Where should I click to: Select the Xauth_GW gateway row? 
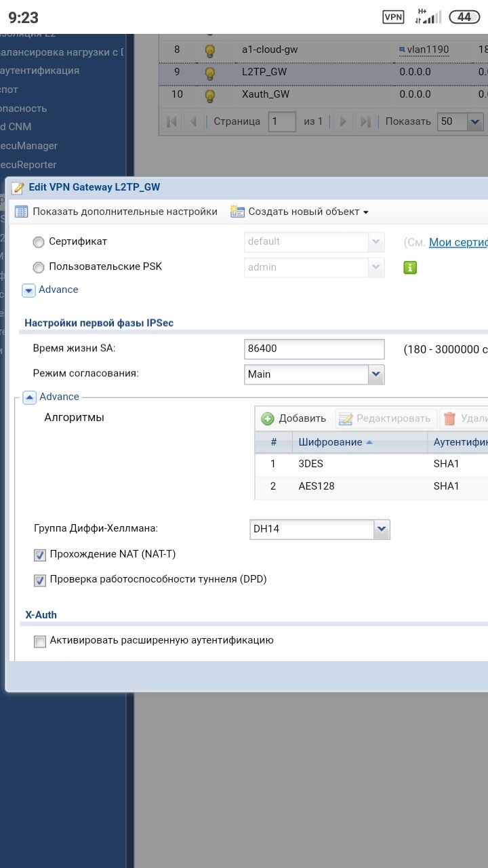click(323, 95)
